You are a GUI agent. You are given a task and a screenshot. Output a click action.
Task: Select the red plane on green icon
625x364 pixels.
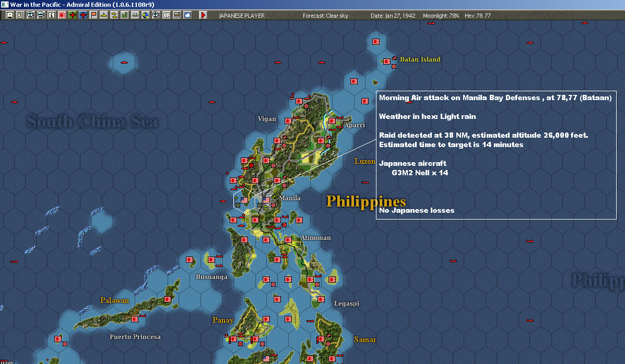coord(73,15)
